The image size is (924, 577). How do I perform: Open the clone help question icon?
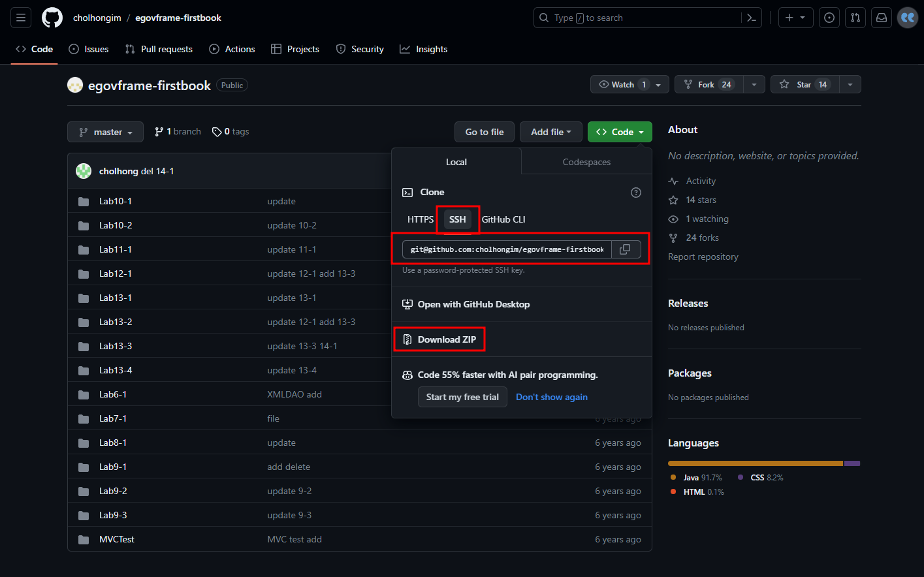pos(636,193)
